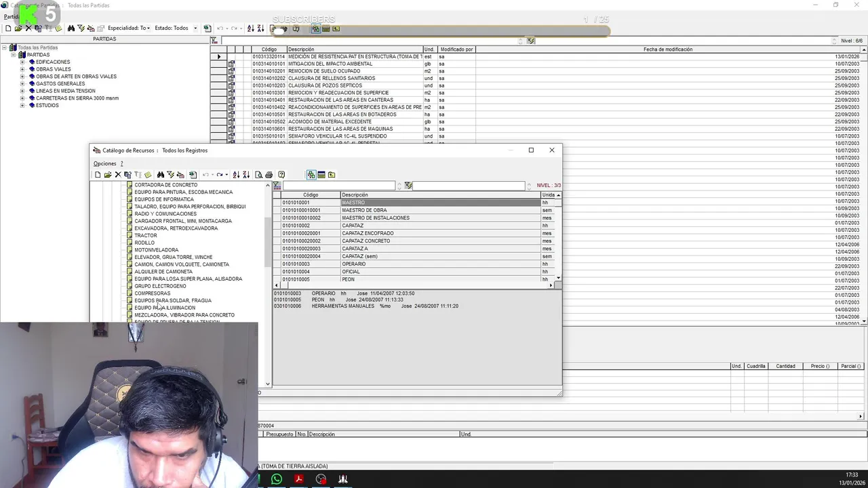Click Cuadrilla column header in lower grid
This screenshot has height=488, width=868.
[x=755, y=366]
